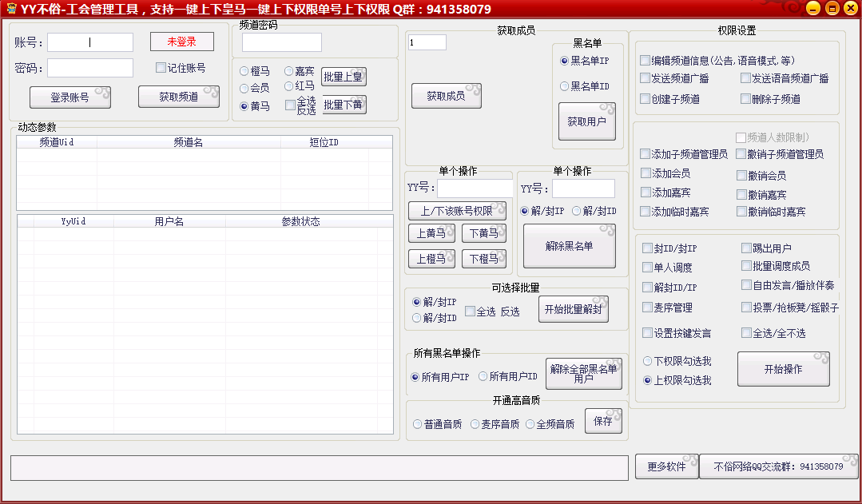Click the 频道密码 input field
The width and height of the screenshot is (862, 504).
point(282,42)
